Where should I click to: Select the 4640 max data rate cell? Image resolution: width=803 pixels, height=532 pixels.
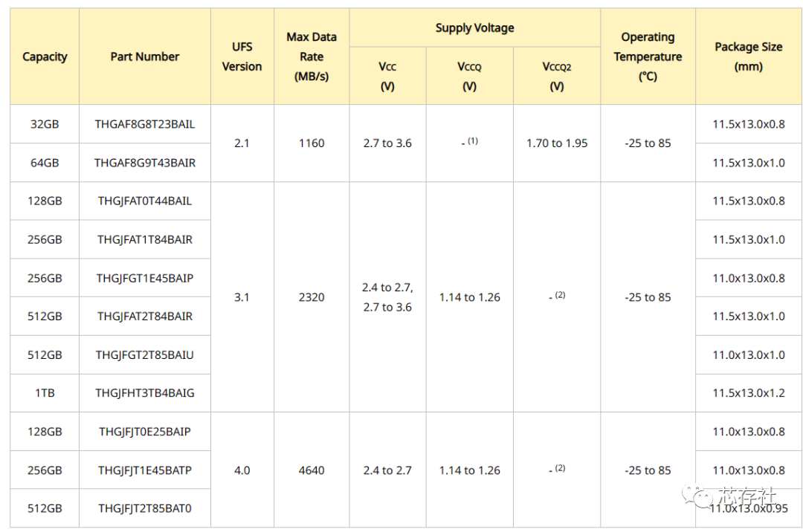312,470
